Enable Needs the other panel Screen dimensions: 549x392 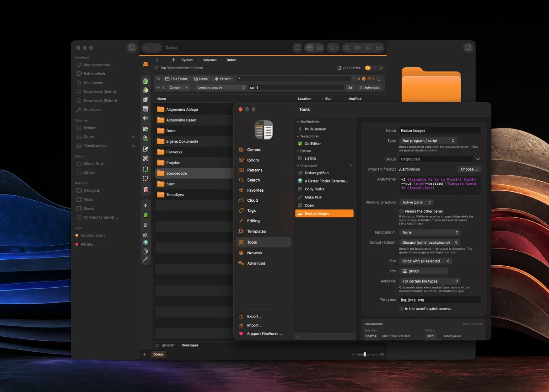point(402,211)
